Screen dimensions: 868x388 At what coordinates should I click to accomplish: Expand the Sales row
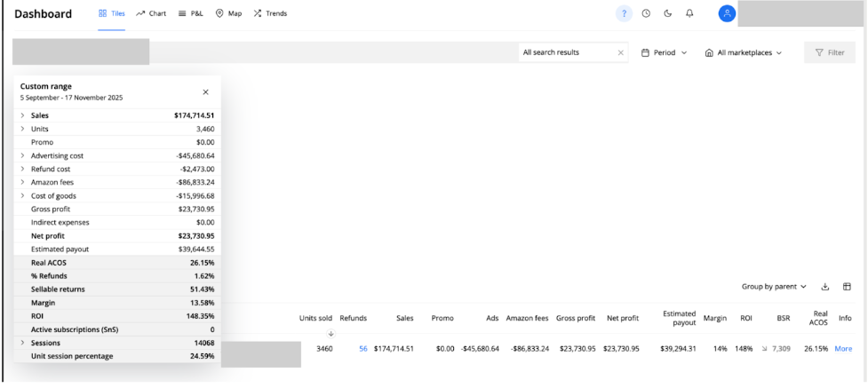click(23, 115)
